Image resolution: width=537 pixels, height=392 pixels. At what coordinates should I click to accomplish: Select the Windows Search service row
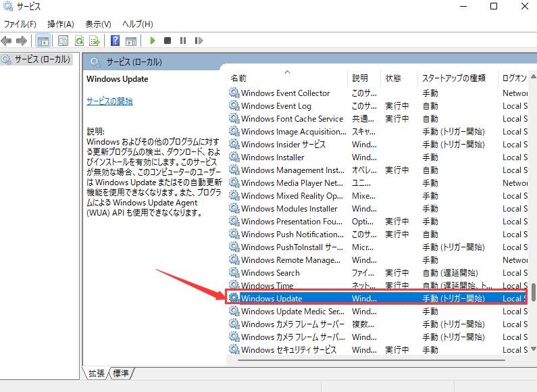pos(270,273)
